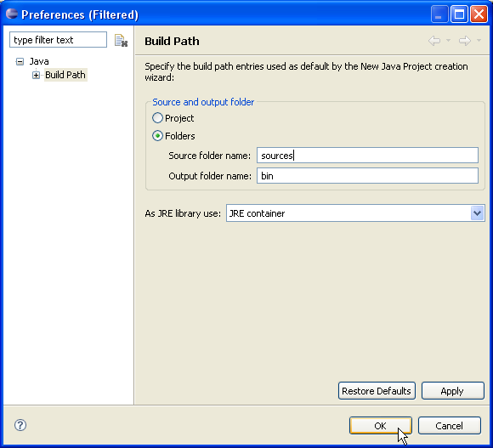This screenshot has width=493, height=448.
Task: Click the Apply button
Action: [x=452, y=391]
